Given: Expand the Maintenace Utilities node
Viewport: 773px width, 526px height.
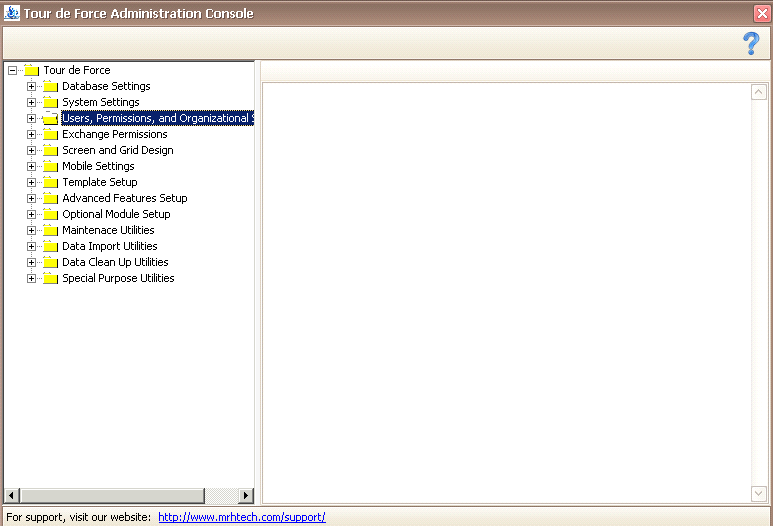Looking at the screenshot, I should [31, 231].
